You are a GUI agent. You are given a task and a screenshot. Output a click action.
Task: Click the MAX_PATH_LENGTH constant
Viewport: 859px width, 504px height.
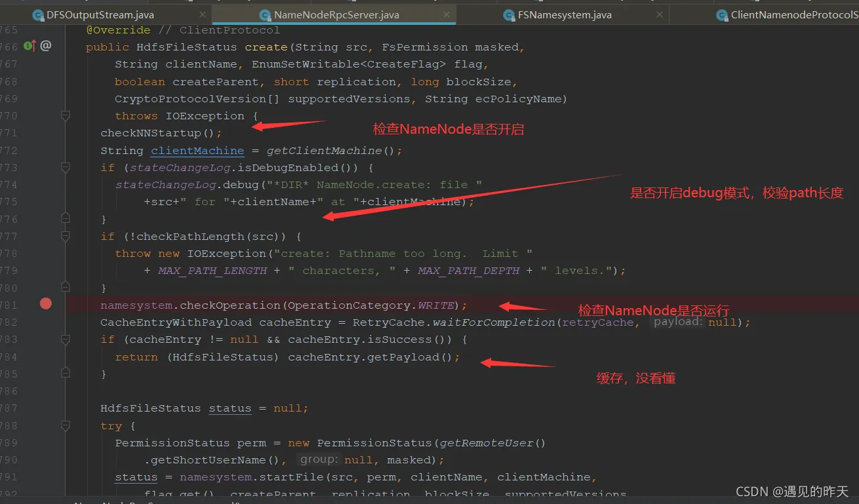click(212, 271)
